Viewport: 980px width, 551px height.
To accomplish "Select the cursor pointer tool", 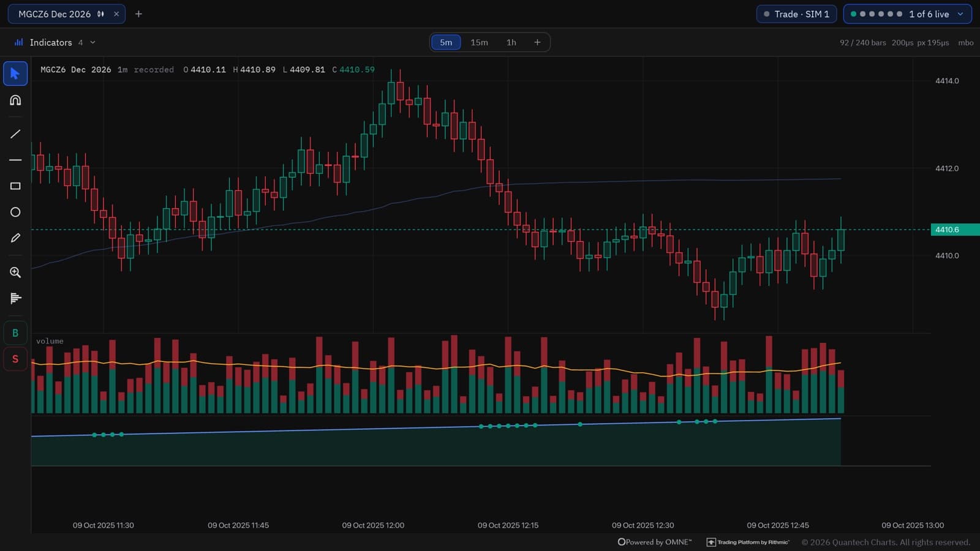I will [15, 73].
